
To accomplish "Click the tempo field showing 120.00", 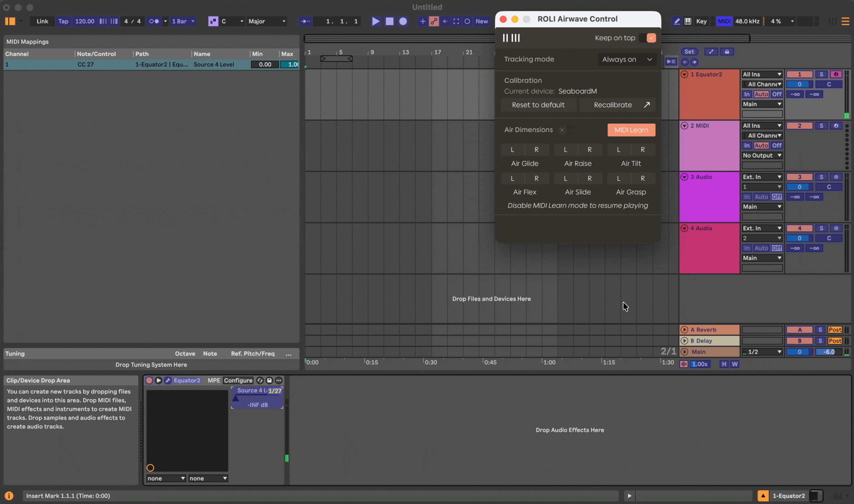I will tap(85, 21).
